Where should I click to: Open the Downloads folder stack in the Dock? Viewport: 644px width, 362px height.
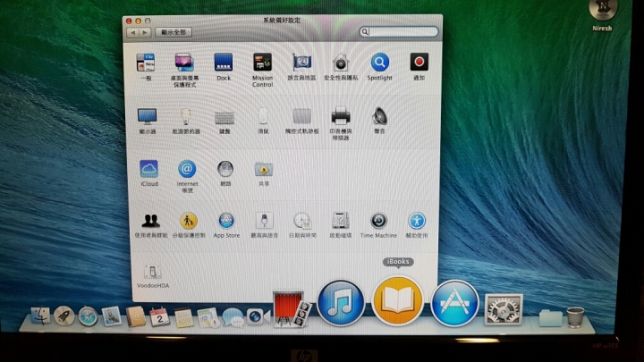pos(550,317)
